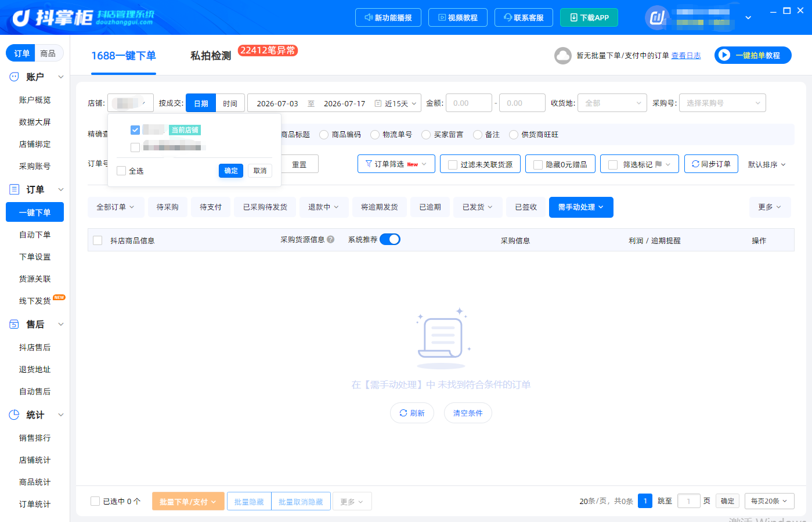Switch to the 私拍检测 tab
This screenshot has width=812, height=522.
click(211, 56)
